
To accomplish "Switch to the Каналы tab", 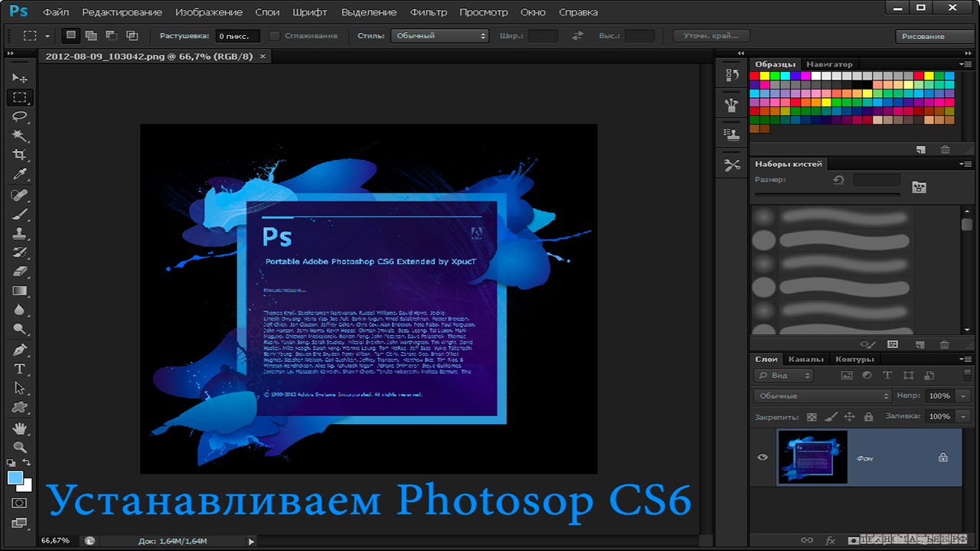I will (x=806, y=359).
